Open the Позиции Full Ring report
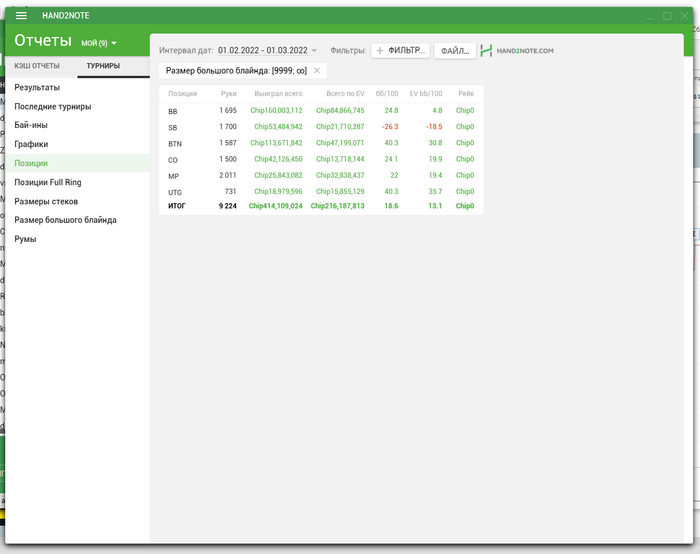 tap(78, 182)
